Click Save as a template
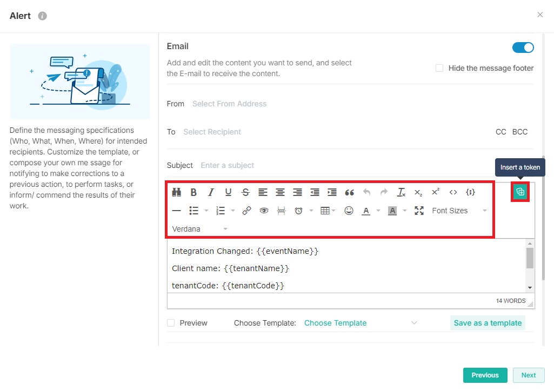 (x=488, y=323)
